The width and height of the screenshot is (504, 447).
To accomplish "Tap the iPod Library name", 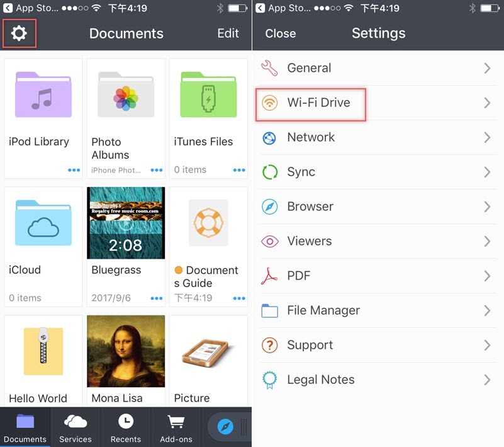I will pyautogui.click(x=39, y=142).
